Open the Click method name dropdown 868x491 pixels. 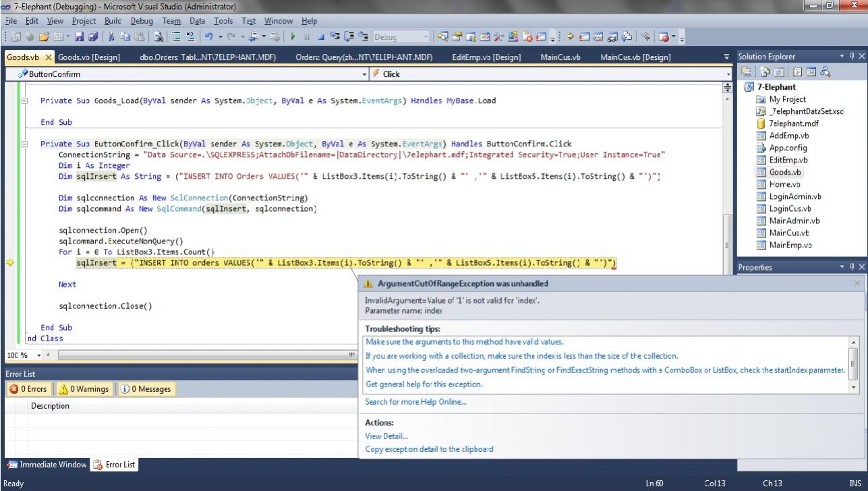[728, 74]
